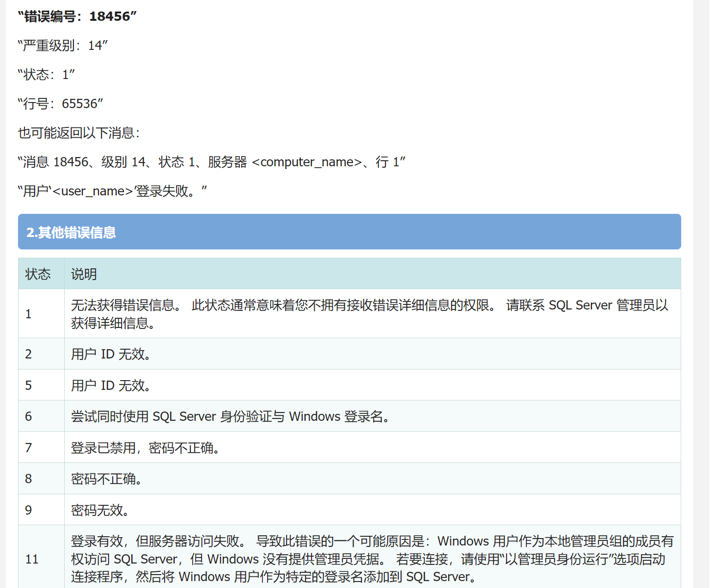Viewport: 720px width, 588px height.
Task: Click the '状态' table column header
Action: tap(41, 274)
